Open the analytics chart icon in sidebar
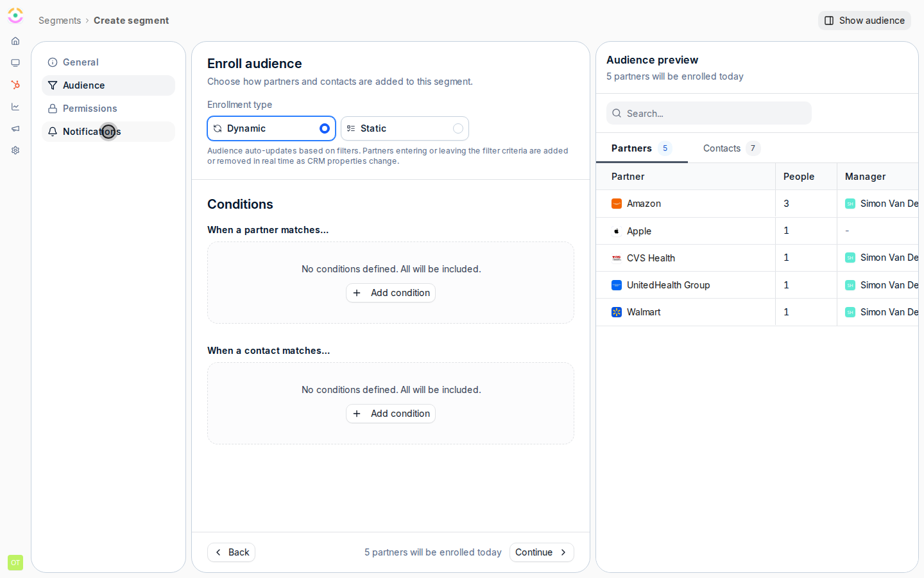The image size is (924, 578). 15,107
